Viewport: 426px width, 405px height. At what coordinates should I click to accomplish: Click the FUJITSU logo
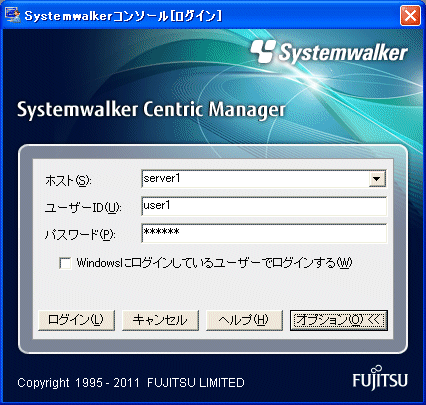(380, 378)
